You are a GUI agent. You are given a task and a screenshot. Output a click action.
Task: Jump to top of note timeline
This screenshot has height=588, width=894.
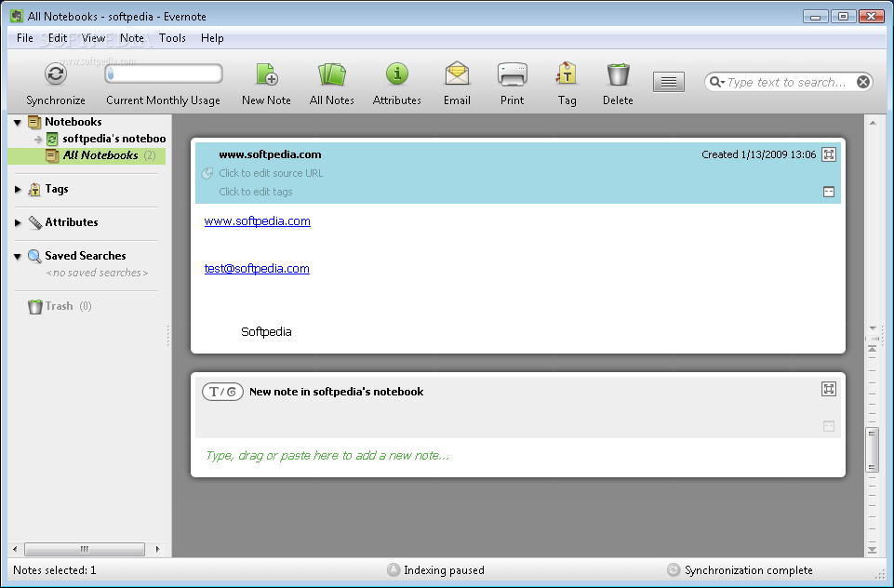873,349
